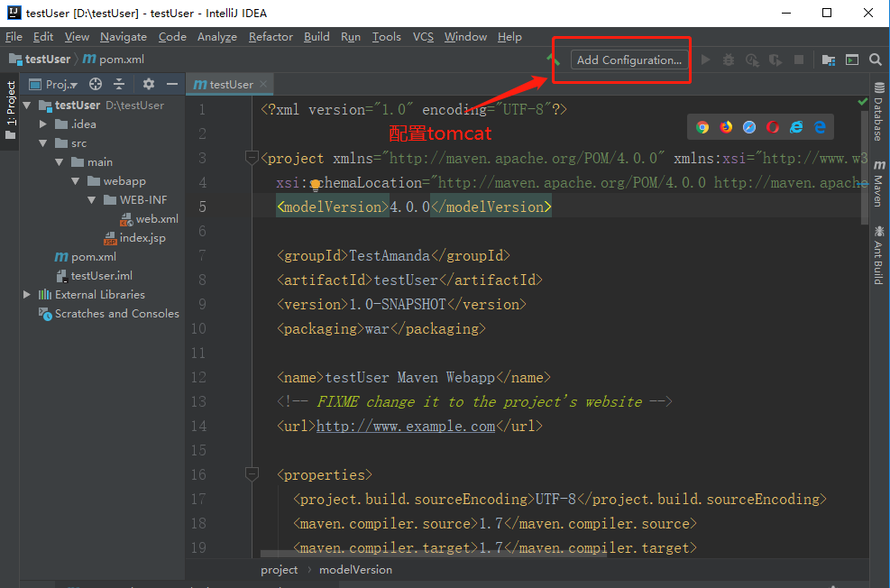890x588 pixels.
Task: Select testUser.iml in the project tree
Action: [94, 275]
